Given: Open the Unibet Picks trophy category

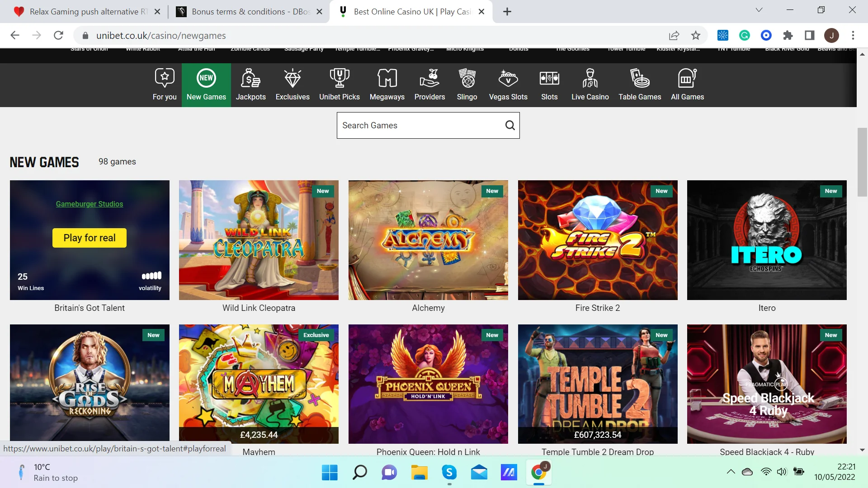Looking at the screenshot, I should point(340,85).
